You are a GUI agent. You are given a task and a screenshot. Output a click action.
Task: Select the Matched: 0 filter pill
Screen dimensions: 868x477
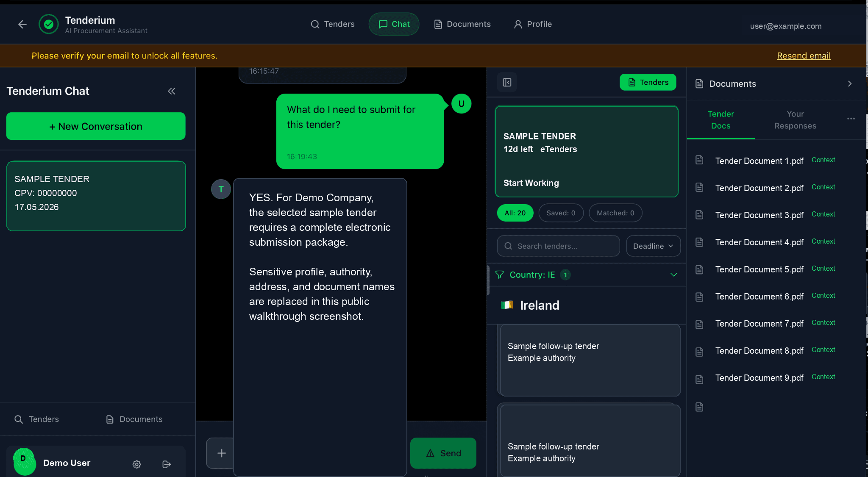[x=615, y=213]
